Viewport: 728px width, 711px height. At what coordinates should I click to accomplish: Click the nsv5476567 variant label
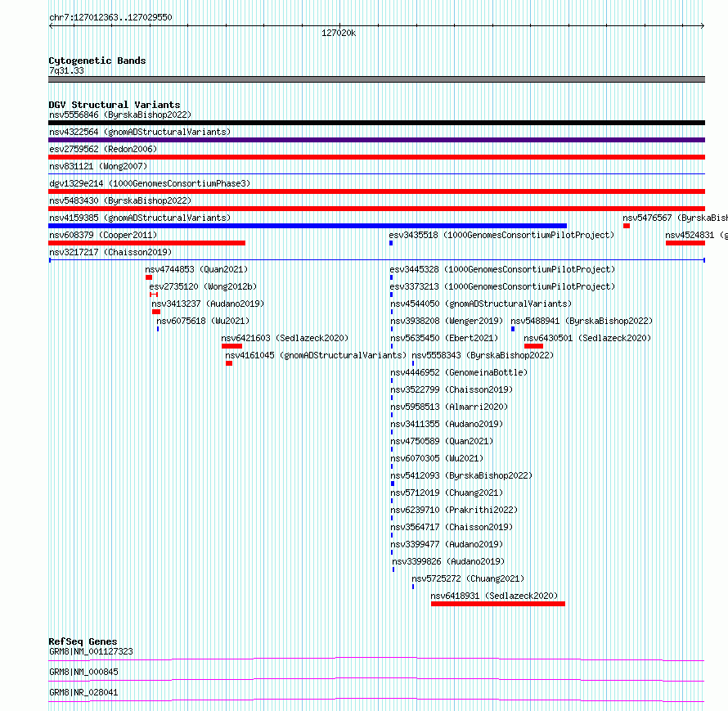tap(675, 218)
